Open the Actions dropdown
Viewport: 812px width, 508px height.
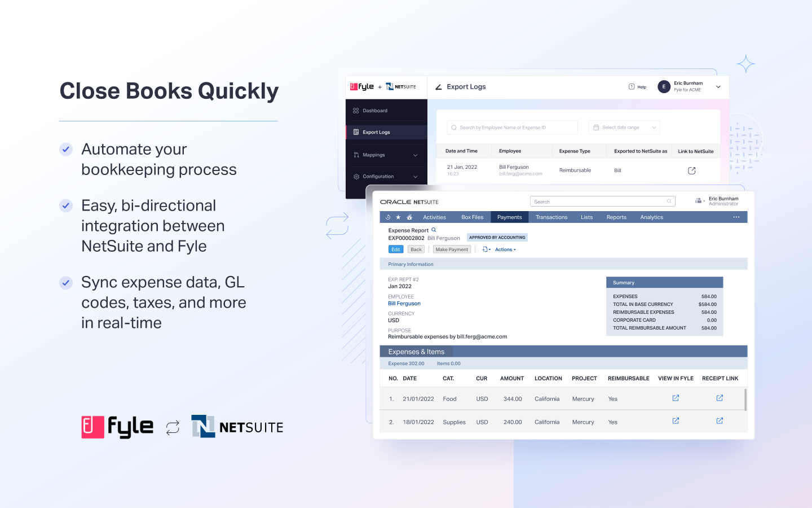point(505,249)
